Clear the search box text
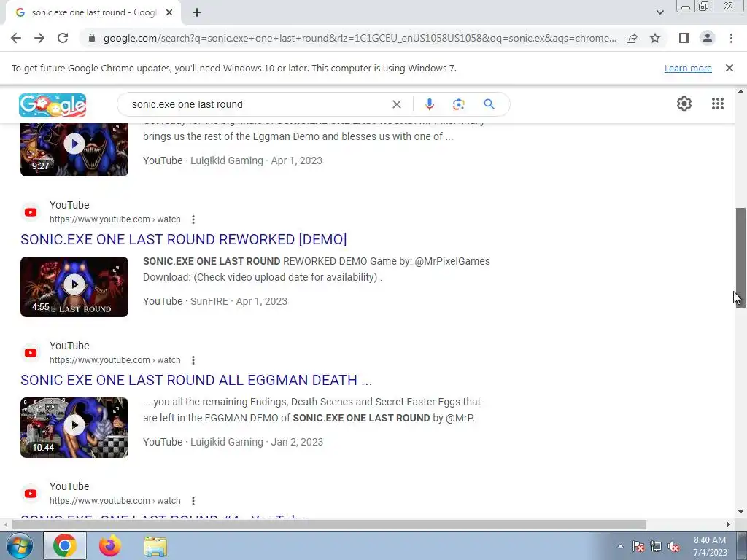The image size is (747, 560). click(x=396, y=104)
